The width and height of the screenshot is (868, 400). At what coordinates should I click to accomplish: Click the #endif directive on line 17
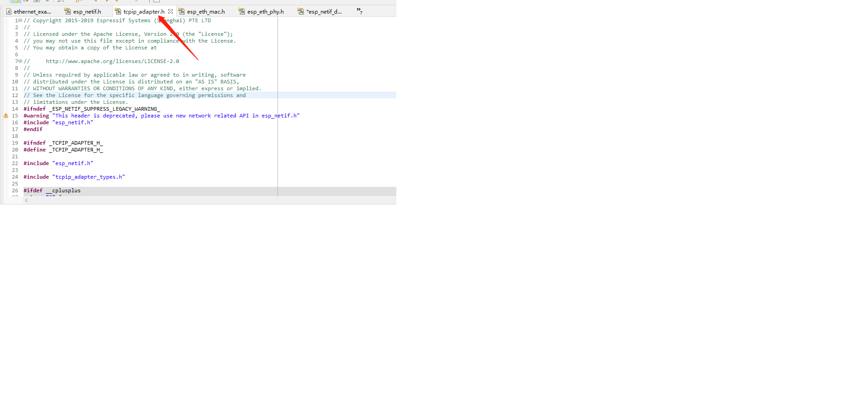point(33,129)
